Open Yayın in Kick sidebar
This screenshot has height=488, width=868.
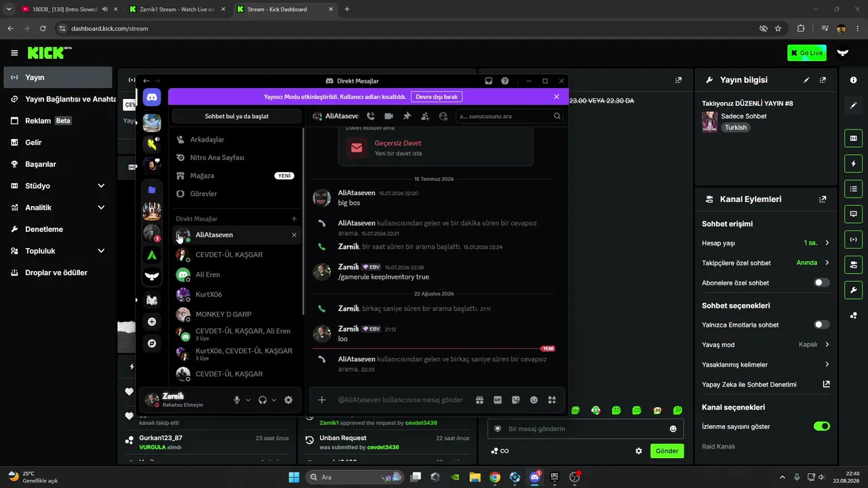[58, 77]
